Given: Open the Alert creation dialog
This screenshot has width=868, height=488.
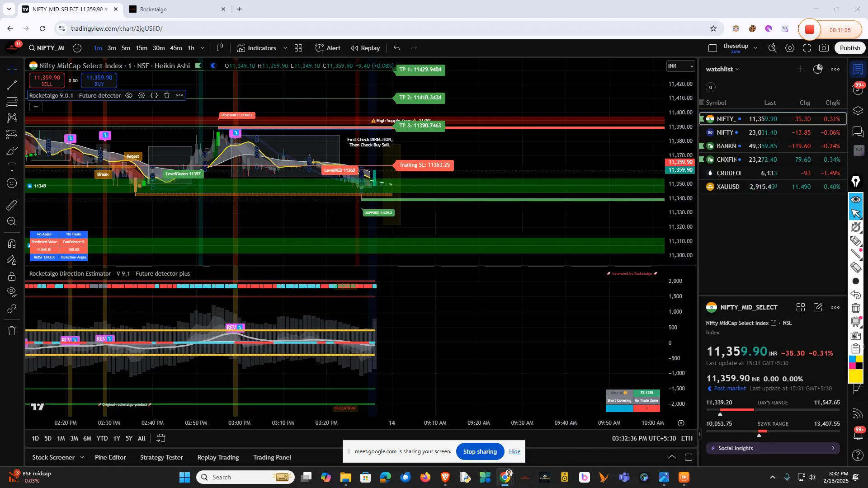Looking at the screenshot, I should click(x=328, y=48).
